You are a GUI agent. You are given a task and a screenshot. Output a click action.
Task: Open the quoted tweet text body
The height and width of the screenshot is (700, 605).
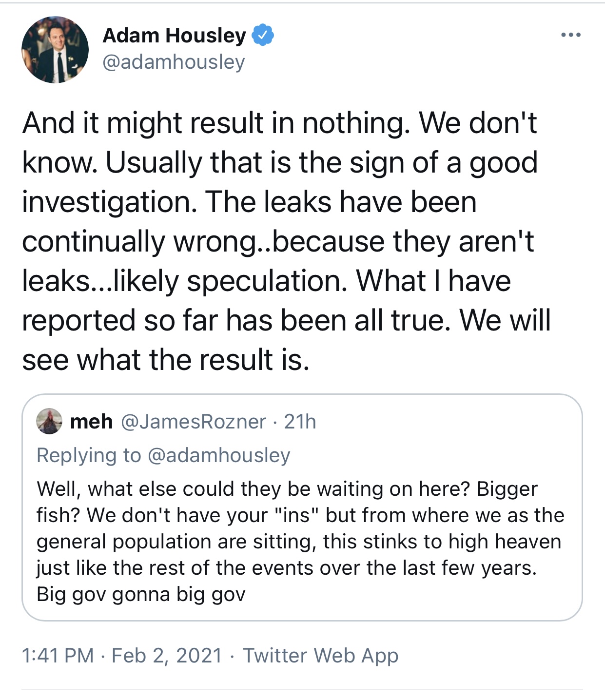tap(300, 541)
